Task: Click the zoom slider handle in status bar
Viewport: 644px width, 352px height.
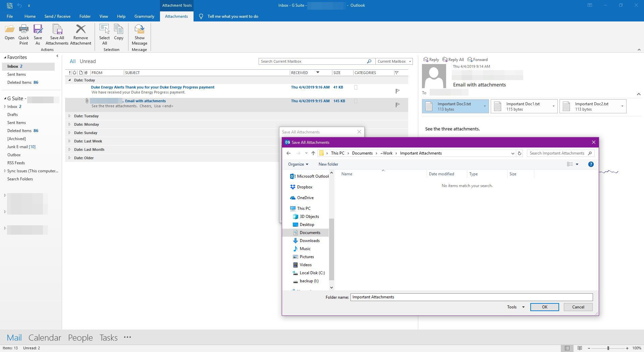Action: click(x=608, y=348)
